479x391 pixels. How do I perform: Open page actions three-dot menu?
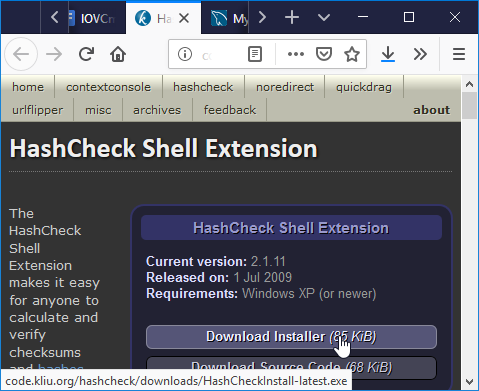point(296,54)
